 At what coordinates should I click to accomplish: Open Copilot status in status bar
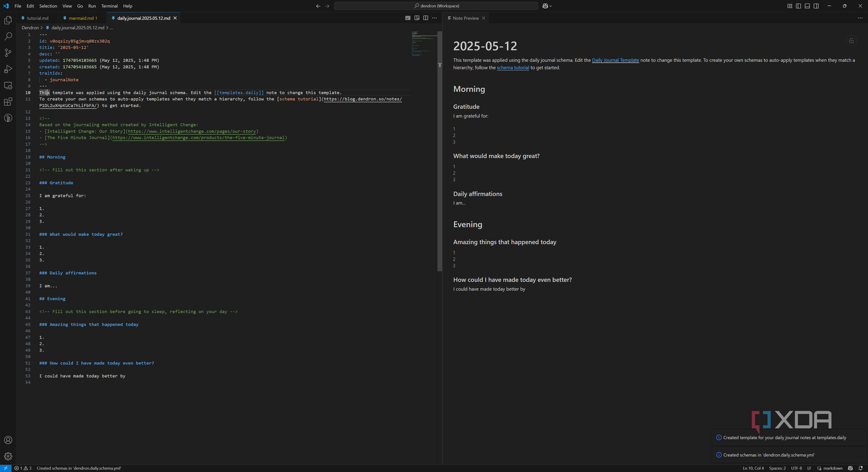pyautogui.click(x=850, y=468)
